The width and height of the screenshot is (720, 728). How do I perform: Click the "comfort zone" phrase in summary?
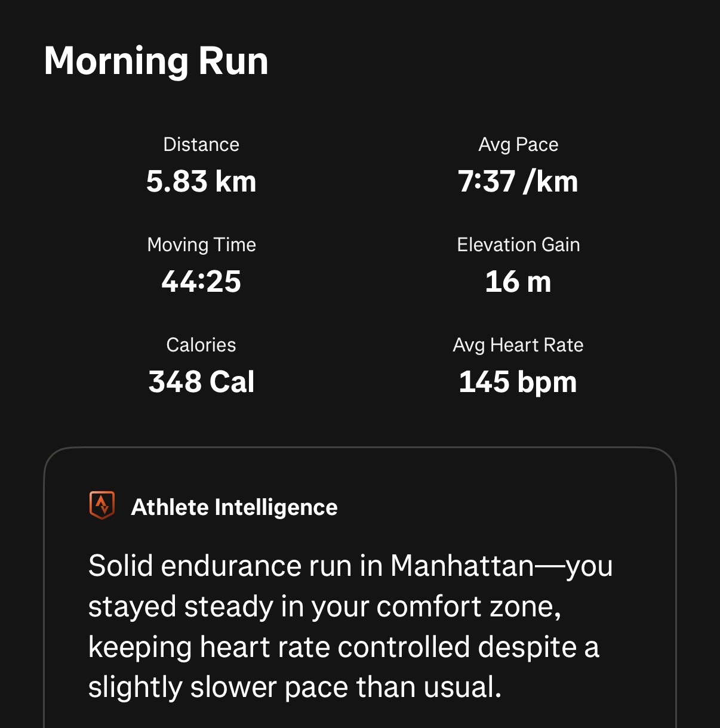click(468, 606)
